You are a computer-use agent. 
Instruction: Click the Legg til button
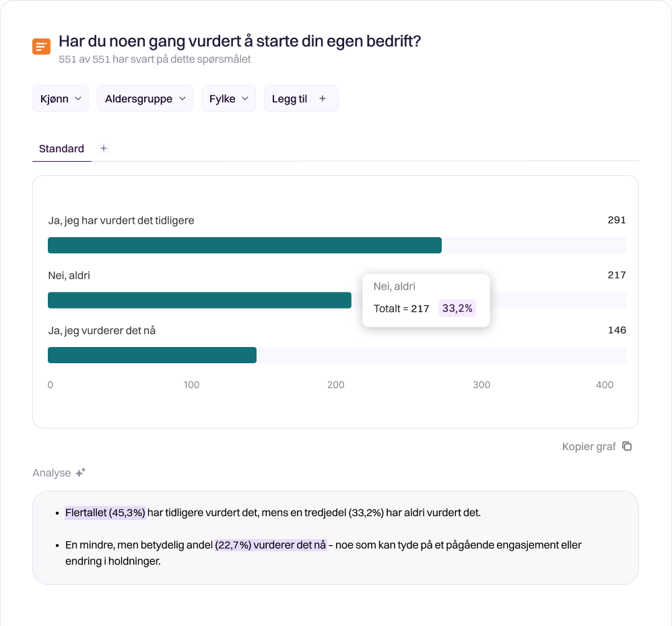pos(300,98)
